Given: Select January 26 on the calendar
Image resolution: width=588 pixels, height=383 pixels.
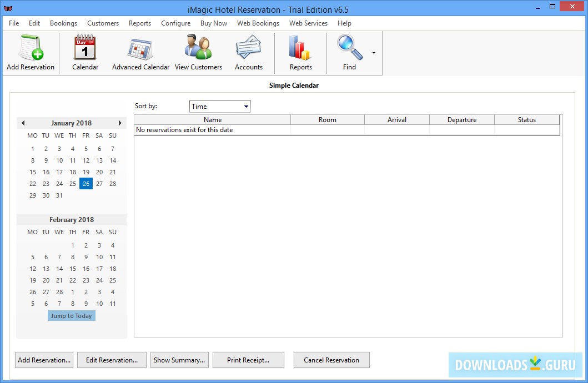Looking at the screenshot, I should tap(86, 184).
